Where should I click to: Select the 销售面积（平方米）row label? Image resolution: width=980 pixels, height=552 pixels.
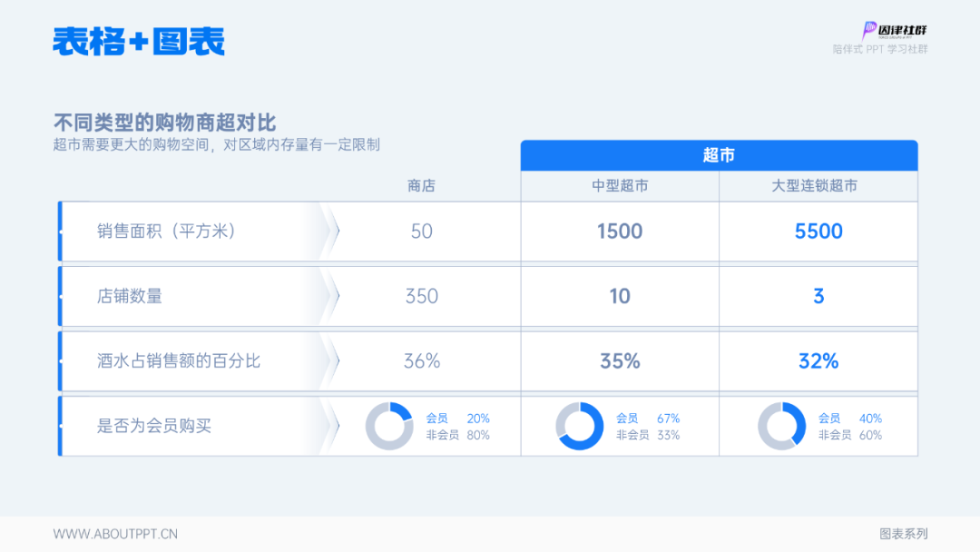pos(168,232)
